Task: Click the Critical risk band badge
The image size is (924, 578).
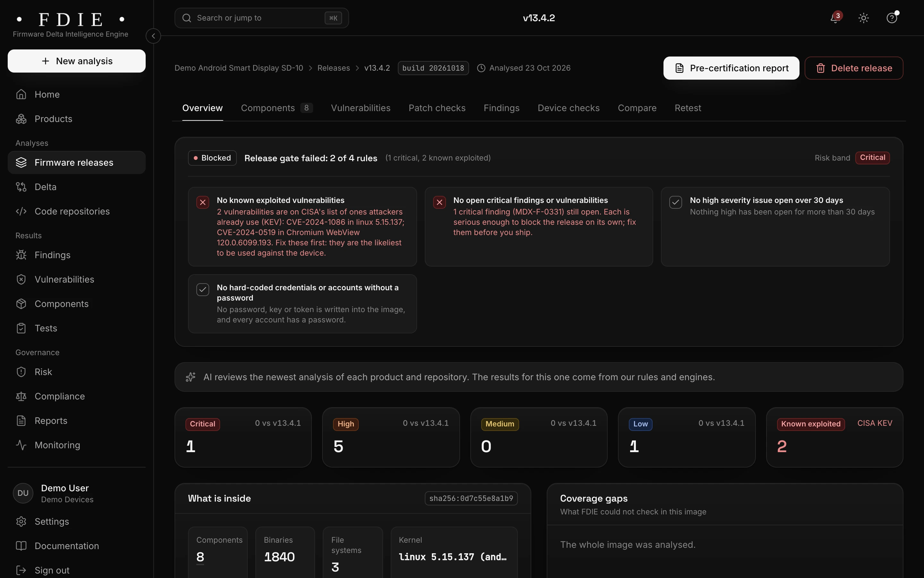Action: point(872,158)
